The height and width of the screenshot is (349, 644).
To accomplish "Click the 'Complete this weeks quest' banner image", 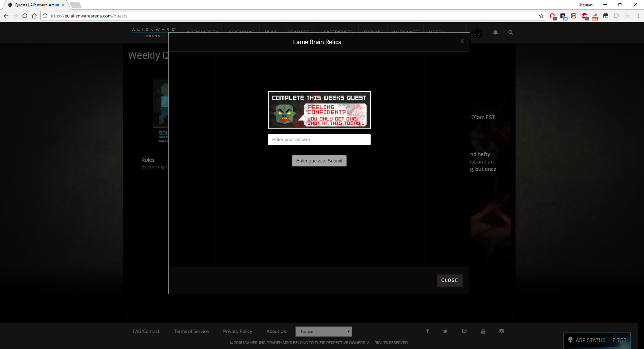I will point(319,110).
